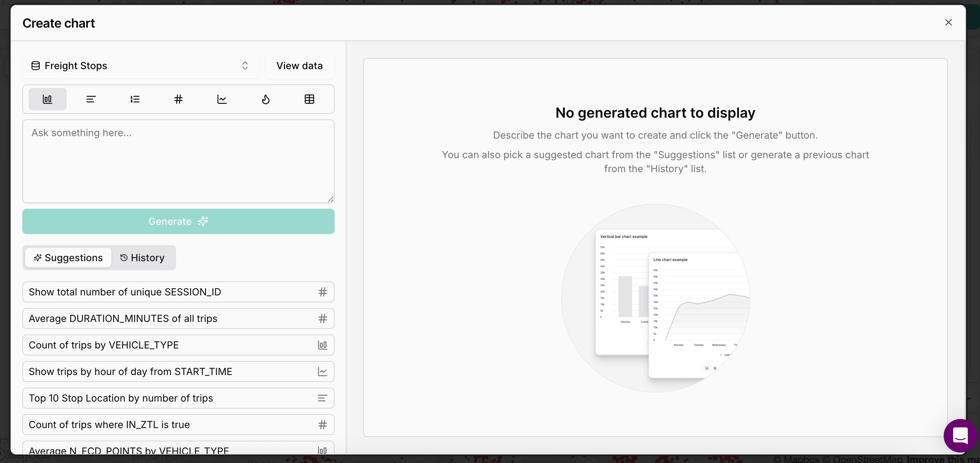Image resolution: width=980 pixels, height=463 pixels.
Task: Select the number metric chart type icon
Action: 178,99
